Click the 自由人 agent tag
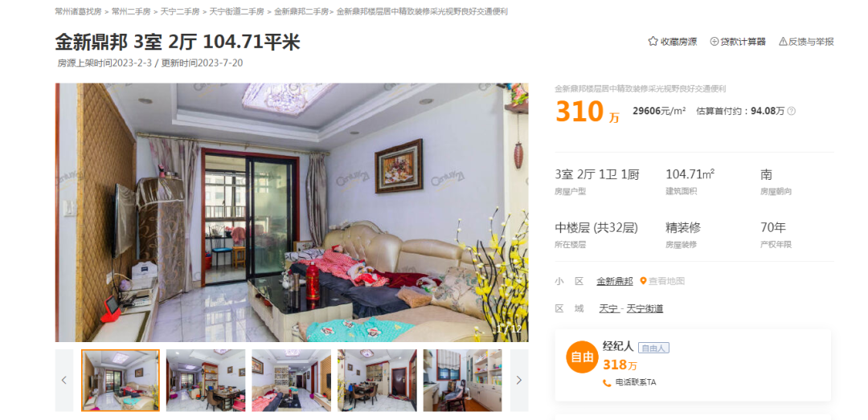Viewport: 868px width, 420px height. coord(653,348)
